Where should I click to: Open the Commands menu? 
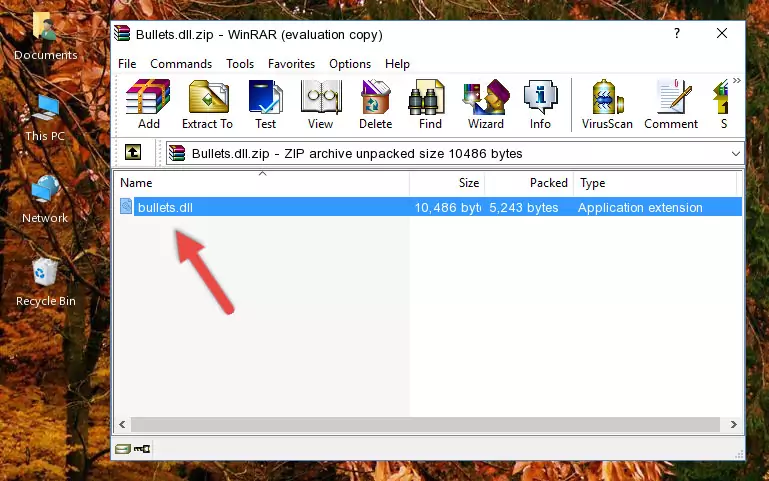coord(181,64)
